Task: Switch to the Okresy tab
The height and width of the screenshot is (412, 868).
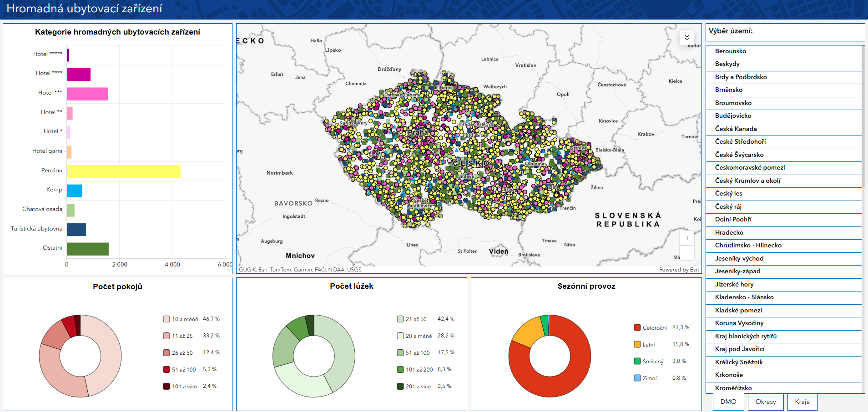Action: click(x=766, y=402)
